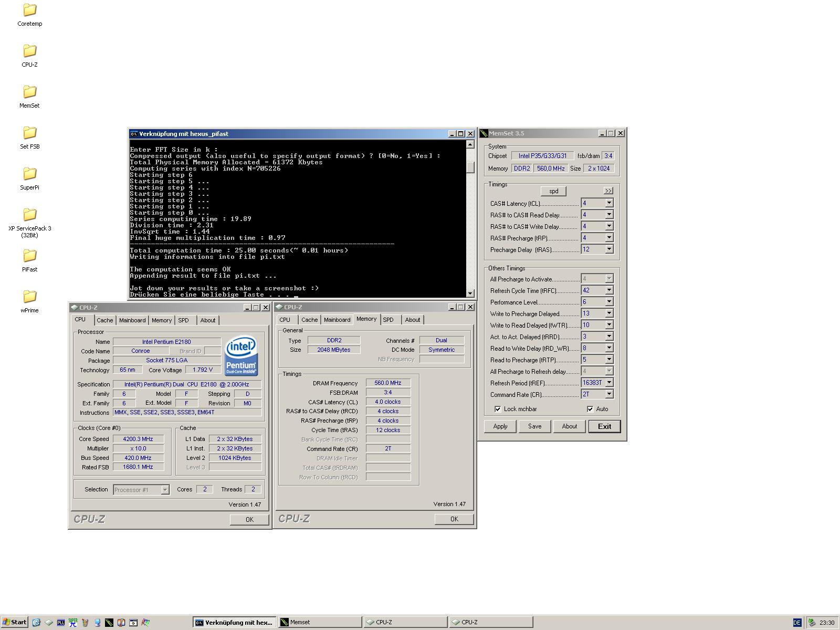Image resolution: width=840 pixels, height=630 pixels.
Task: Click the spd button in MemSet
Action: [x=553, y=191]
